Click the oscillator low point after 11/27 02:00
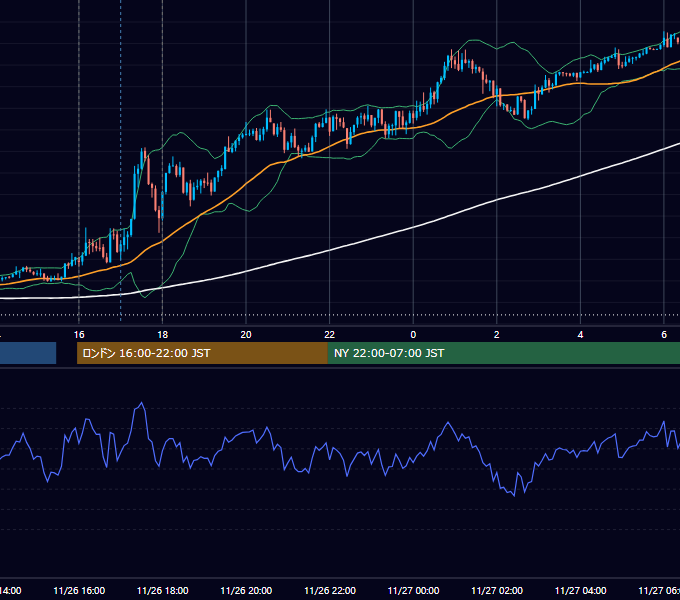680x600 pixels. (514, 496)
